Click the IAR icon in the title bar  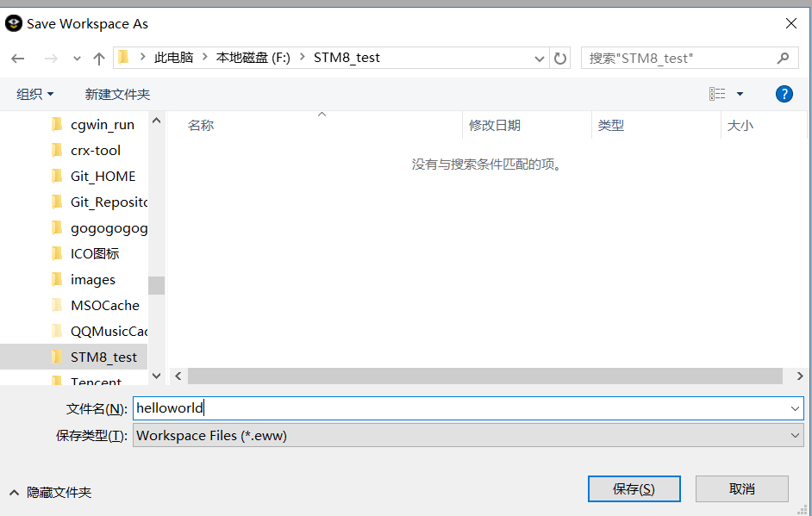[x=13, y=23]
